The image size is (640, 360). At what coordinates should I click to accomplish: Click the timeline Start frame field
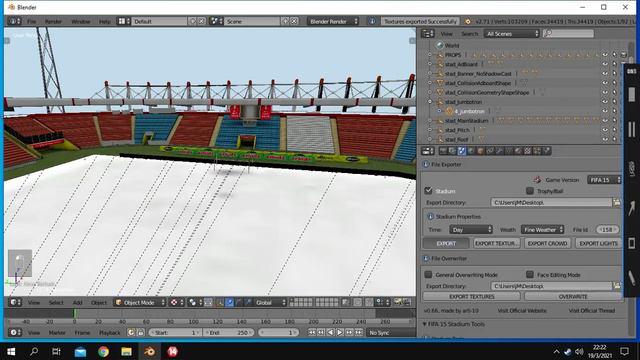[175, 333]
